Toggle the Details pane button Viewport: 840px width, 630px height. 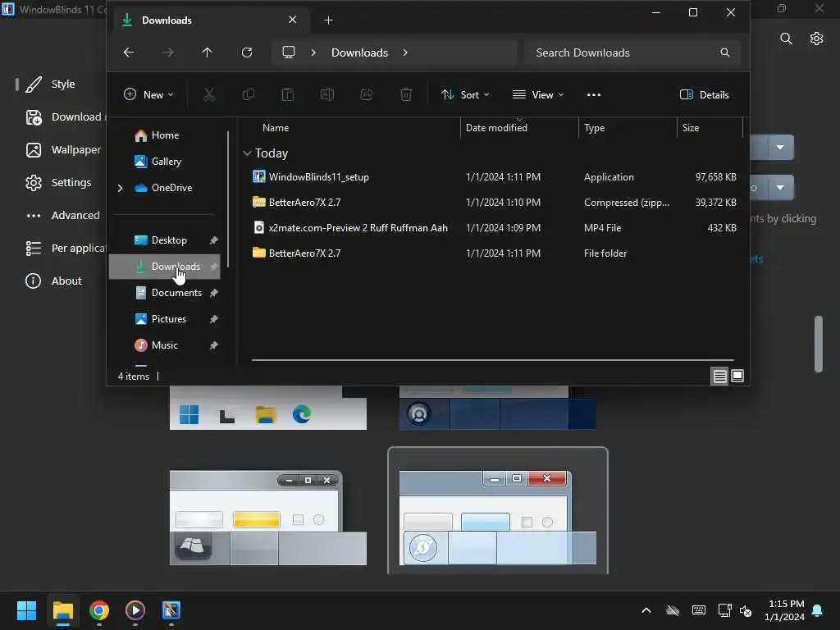point(705,95)
